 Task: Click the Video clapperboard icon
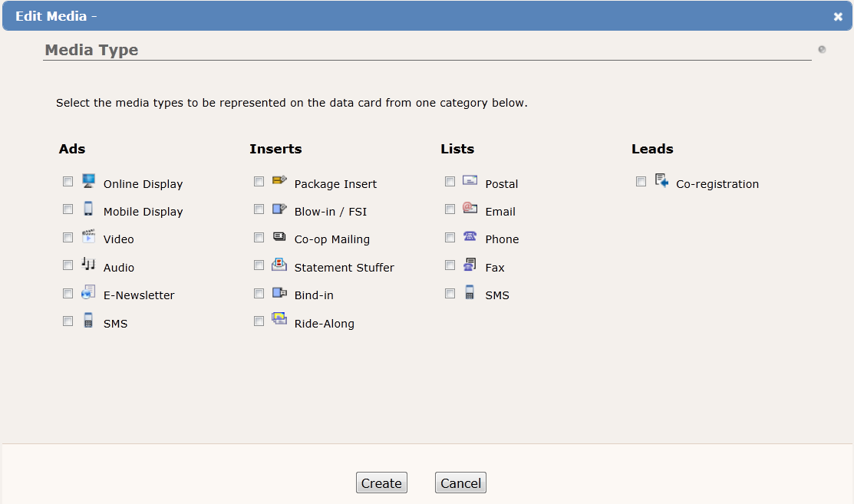tap(89, 237)
